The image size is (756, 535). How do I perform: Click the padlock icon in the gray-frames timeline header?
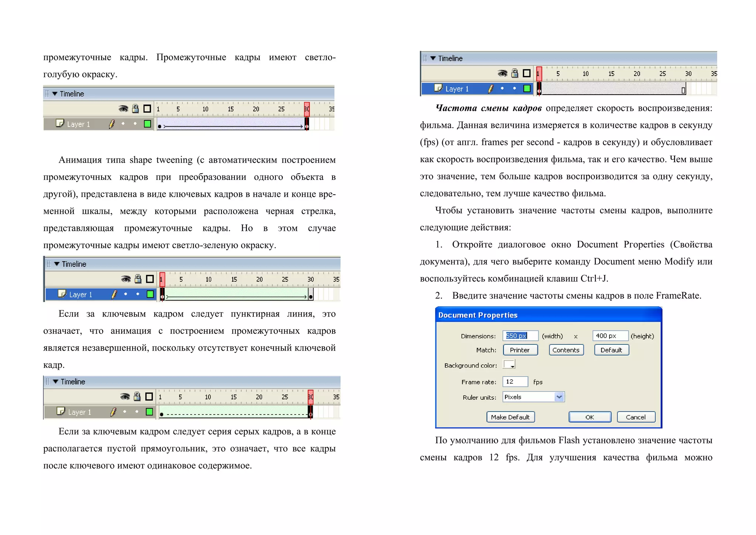point(515,74)
